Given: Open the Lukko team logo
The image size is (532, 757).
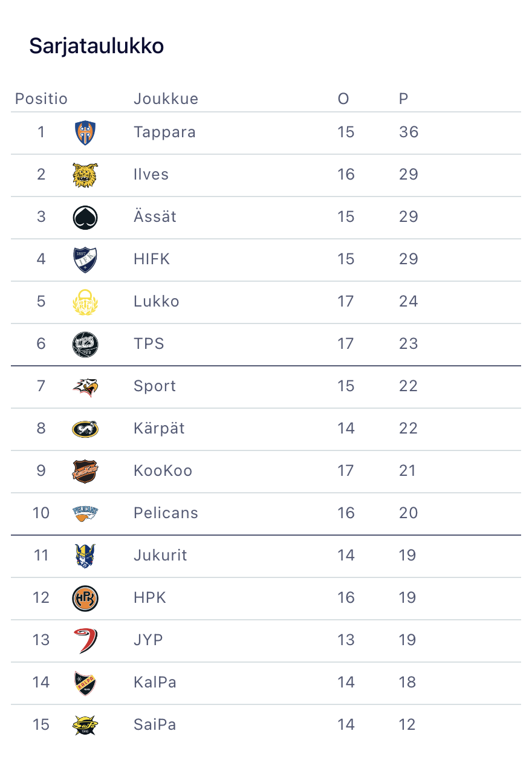Looking at the screenshot, I should pyautogui.click(x=85, y=302).
